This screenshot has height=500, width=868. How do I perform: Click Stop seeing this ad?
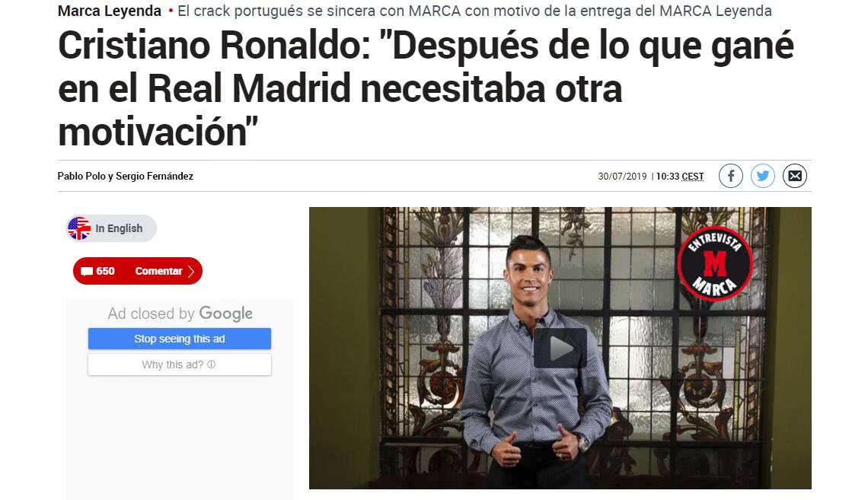coord(180,339)
